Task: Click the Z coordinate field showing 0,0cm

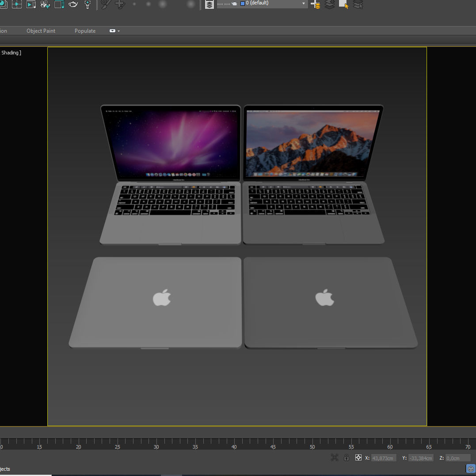Action: (x=458, y=458)
